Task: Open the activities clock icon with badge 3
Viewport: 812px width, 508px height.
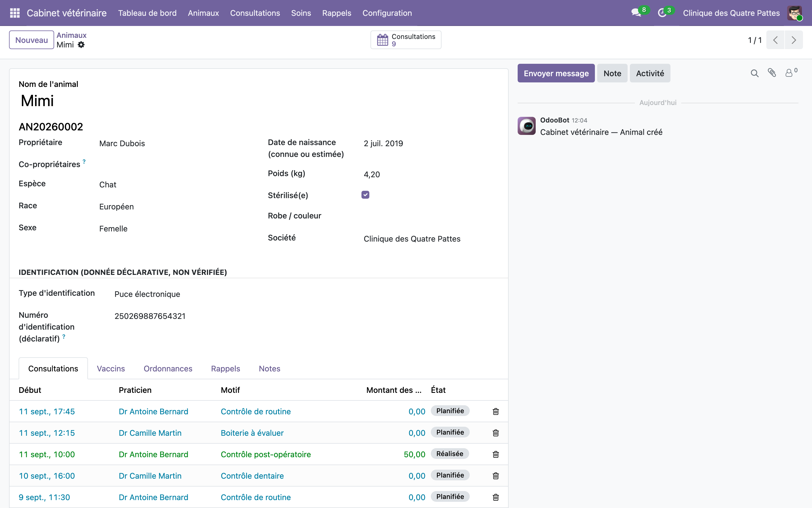Action: point(662,13)
